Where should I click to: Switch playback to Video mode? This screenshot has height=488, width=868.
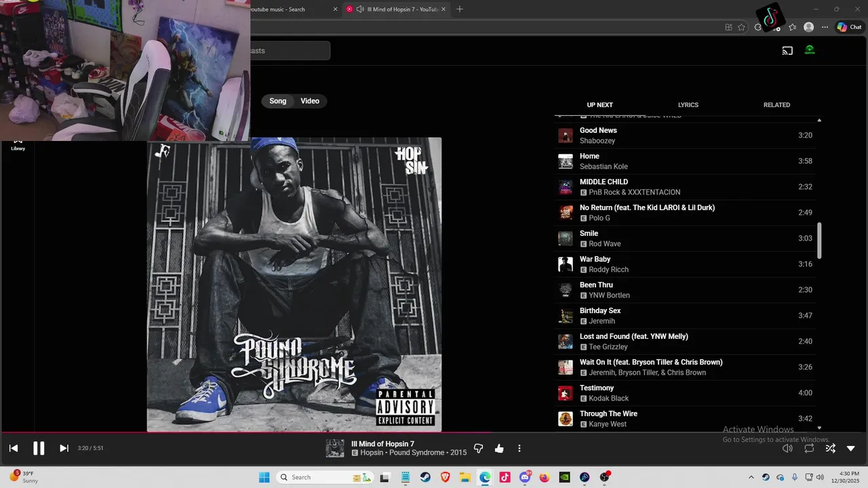point(310,101)
